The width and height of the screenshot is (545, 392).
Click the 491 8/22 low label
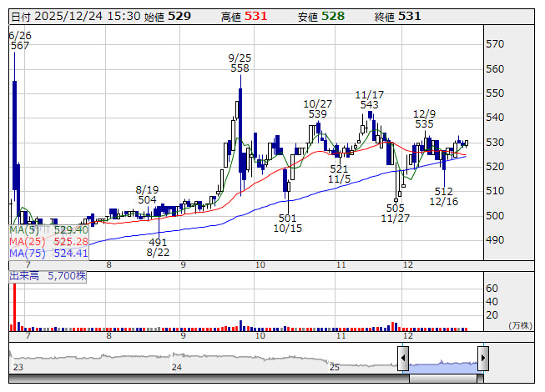coord(158,247)
